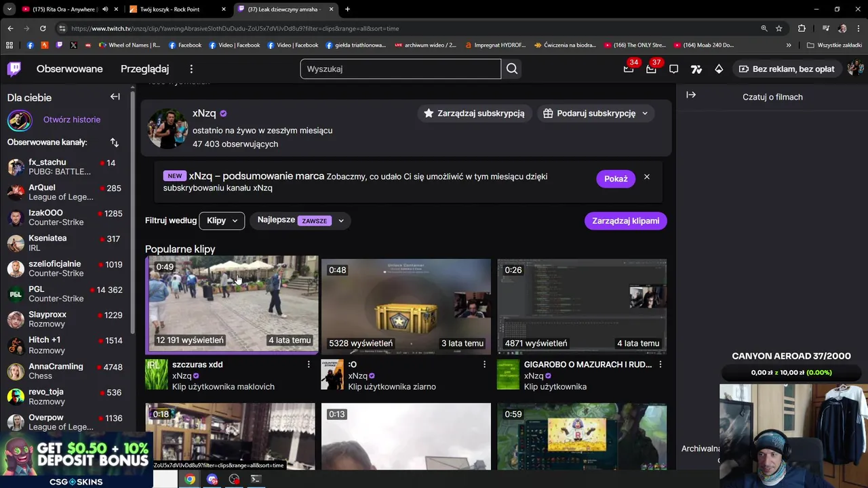The image size is (868, 488).
Task: Play the szczuras xdd clip thumbnail
Action: pyautogui.click(x=232, y=305)
